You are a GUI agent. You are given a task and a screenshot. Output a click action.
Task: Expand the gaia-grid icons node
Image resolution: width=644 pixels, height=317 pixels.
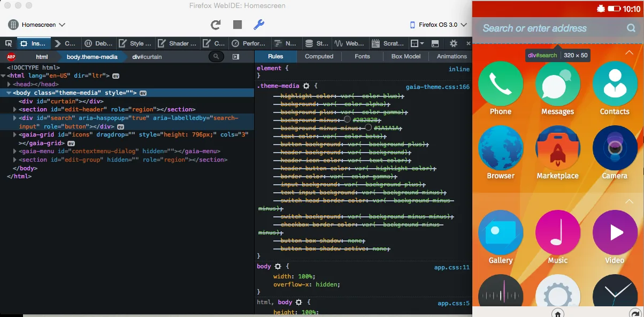tap(15, 135)
